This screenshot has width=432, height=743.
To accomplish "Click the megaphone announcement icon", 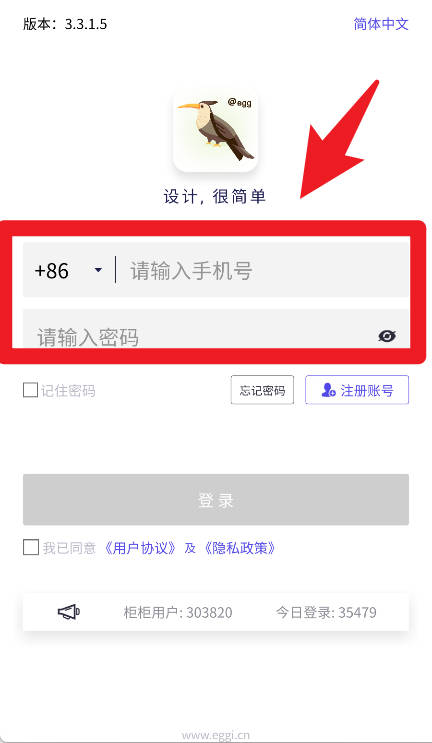I will [69, 612].
